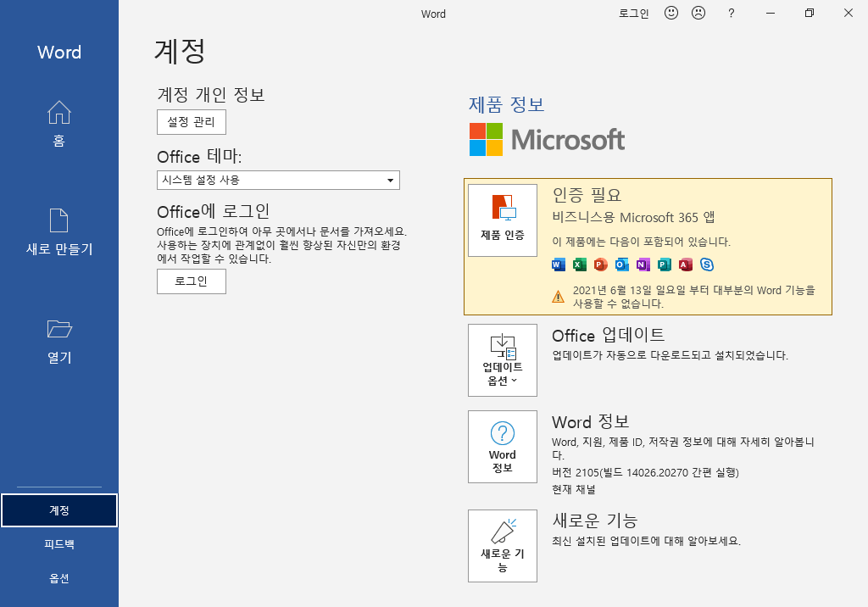
Task: Click the 로그인 link in title bar
Action: coord(634,14)
